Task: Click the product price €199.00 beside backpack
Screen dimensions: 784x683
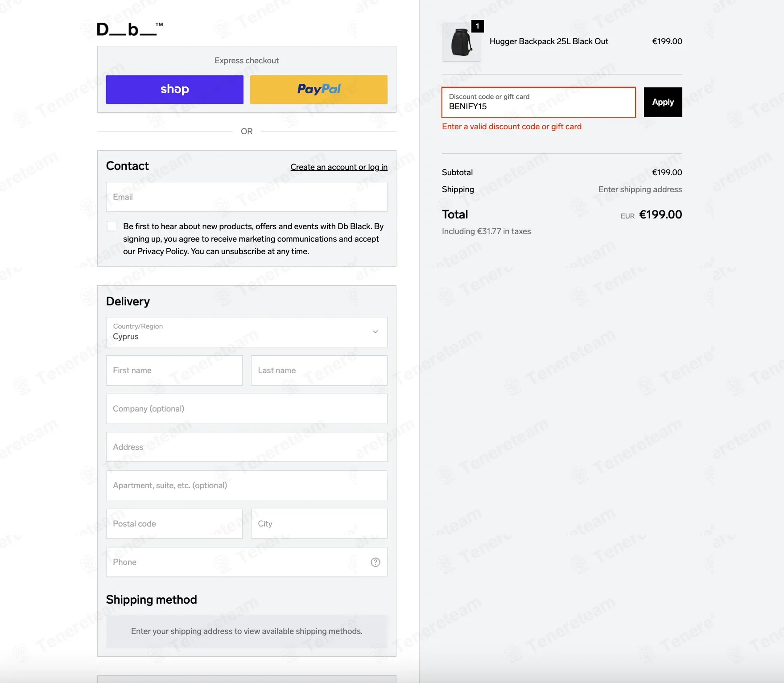Action: (x=667, y=41)
